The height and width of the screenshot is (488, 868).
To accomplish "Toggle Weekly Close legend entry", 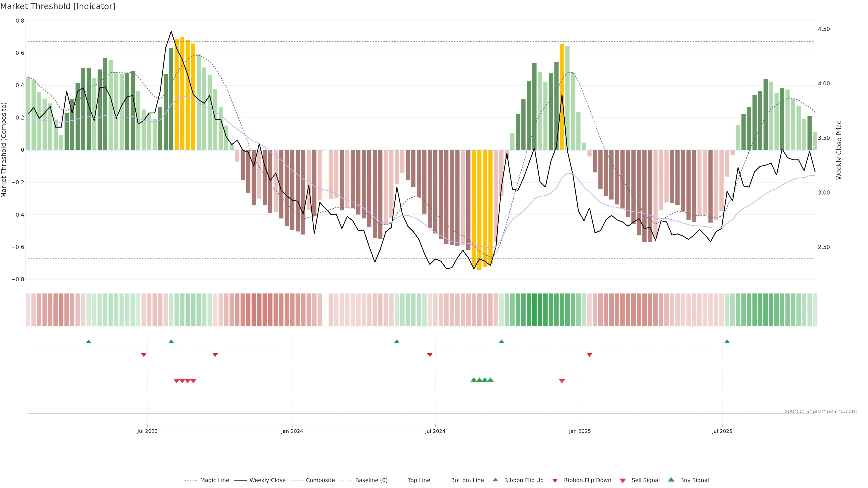I will pos(267,480).
